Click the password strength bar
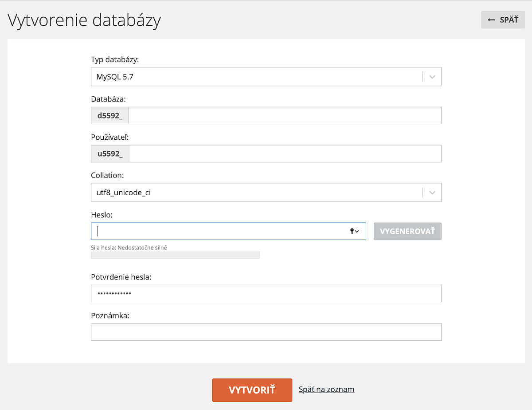Viewport: 532px width, 410px height. tap(175, 255)
